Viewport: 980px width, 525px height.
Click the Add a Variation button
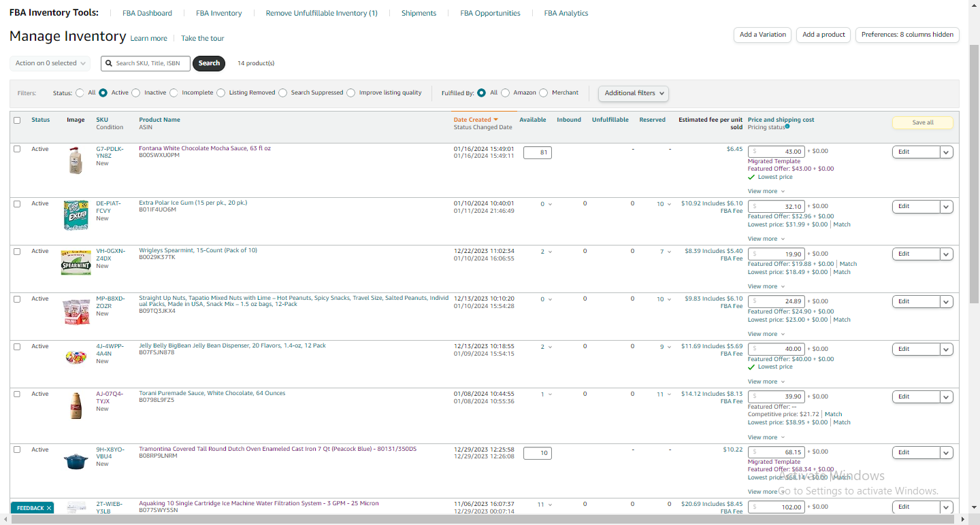(x=762, y=35)
